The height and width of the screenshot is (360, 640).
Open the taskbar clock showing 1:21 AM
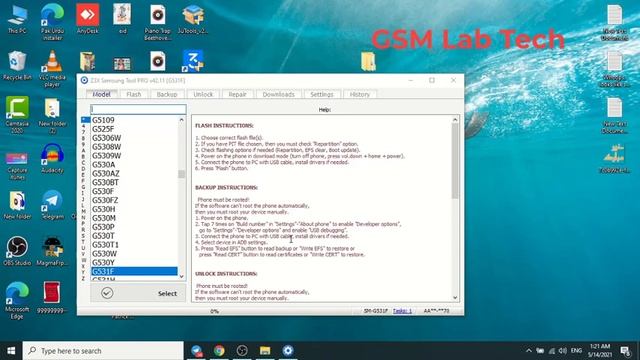pyautogui.click(x=599, y=351)
